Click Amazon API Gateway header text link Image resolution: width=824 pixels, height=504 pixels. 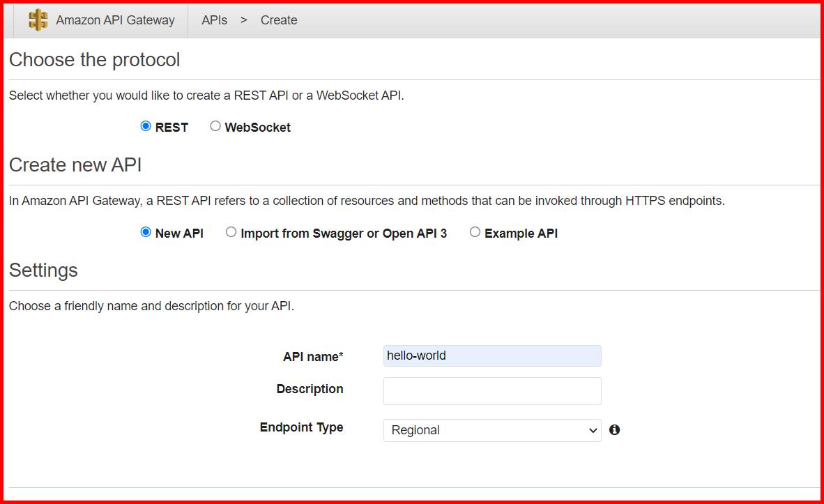pyautogui.click(x=116, y=20)
